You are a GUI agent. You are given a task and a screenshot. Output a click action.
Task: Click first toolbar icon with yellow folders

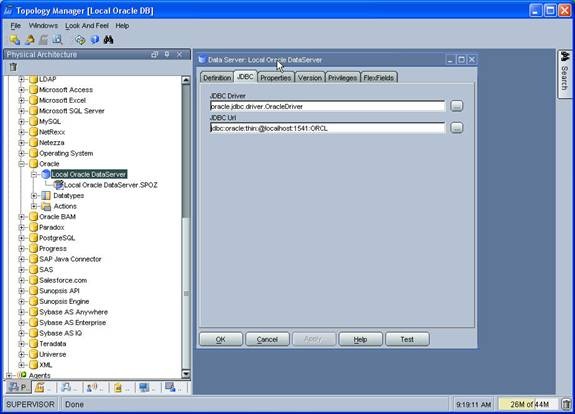pyautogui.click(x=15, y=40)
